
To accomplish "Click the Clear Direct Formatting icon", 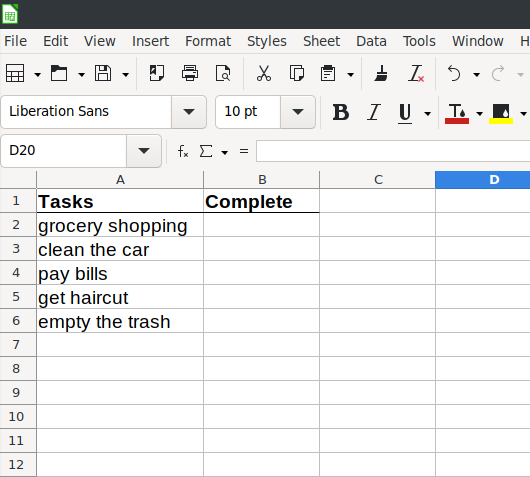I will coord(415,73).
